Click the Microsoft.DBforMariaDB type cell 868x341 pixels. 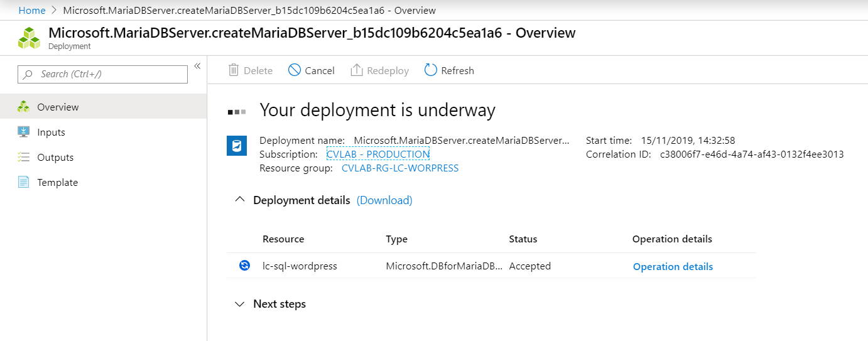[x=445, y=266]
